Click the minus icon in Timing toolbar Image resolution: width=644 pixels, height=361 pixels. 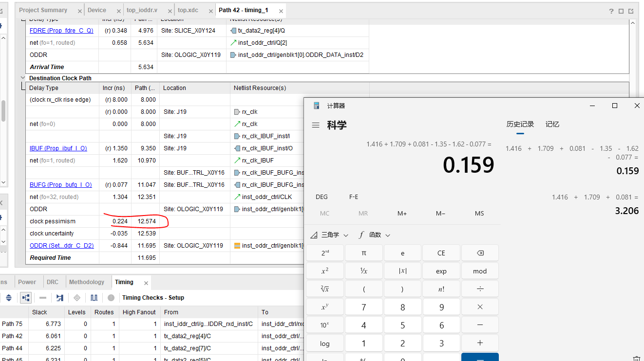pos(43,298)
